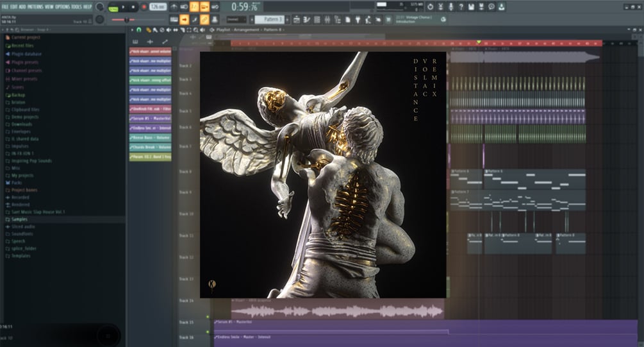This screenshot has width=644, height=347.
Task: Click the download tray icon at far right
Action: point(502,7)
